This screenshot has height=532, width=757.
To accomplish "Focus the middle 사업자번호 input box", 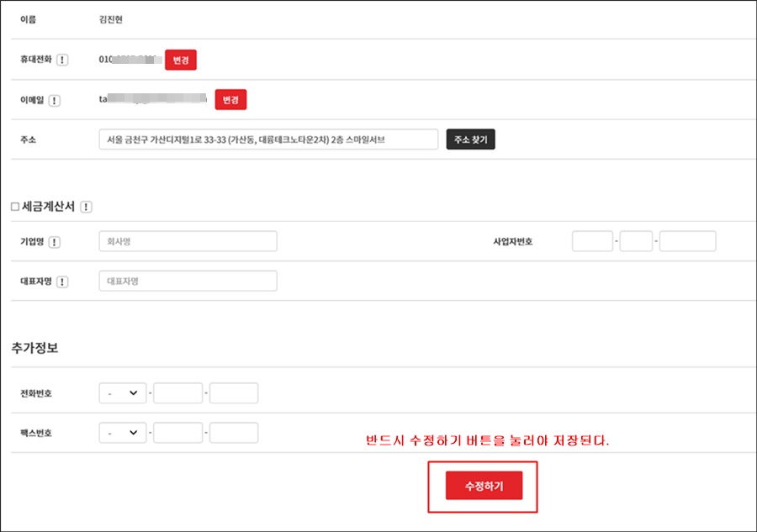I will click(x=636, y=241).
